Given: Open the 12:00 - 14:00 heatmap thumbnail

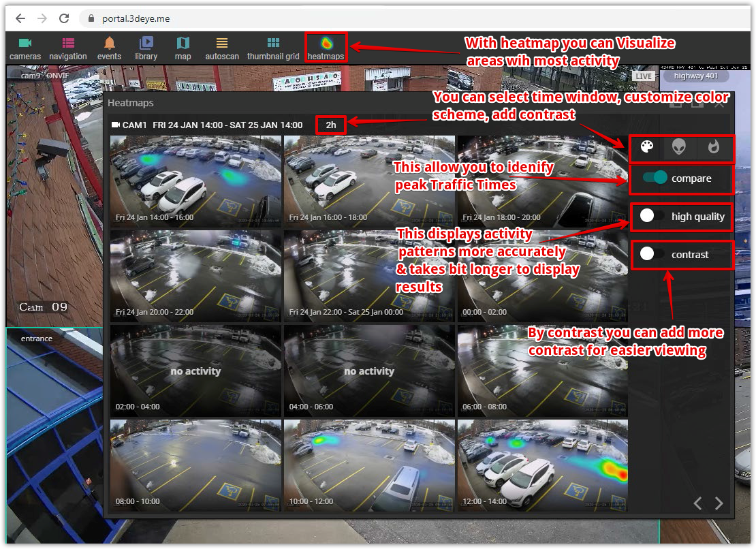Looking at the screenshot, I should [x=542, y=465].
